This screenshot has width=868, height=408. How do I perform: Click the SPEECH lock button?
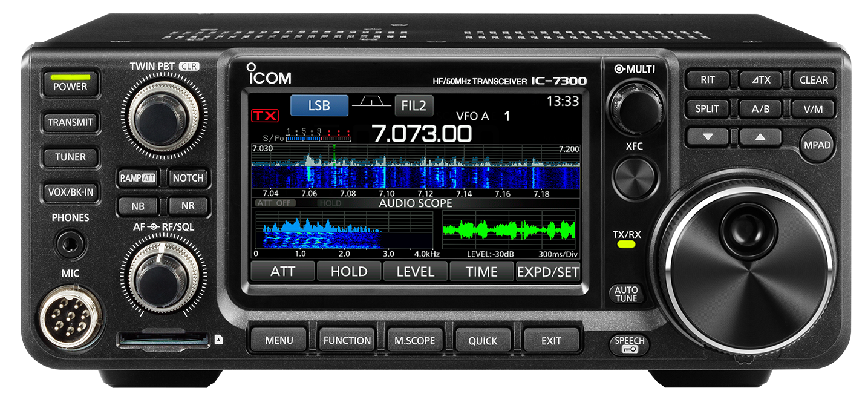coord(630,344)
